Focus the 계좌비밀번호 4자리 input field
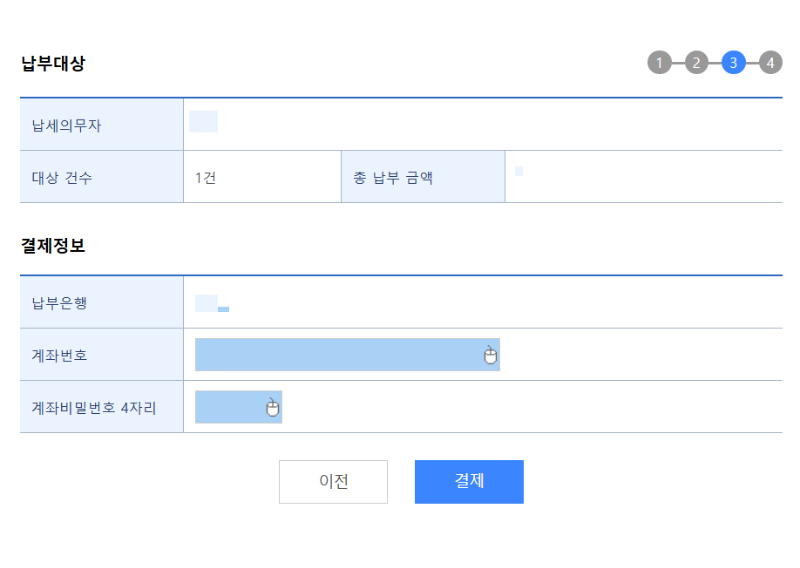Viewport: 800px width, 568px height. pyautogui.click(x=228, y=407)
